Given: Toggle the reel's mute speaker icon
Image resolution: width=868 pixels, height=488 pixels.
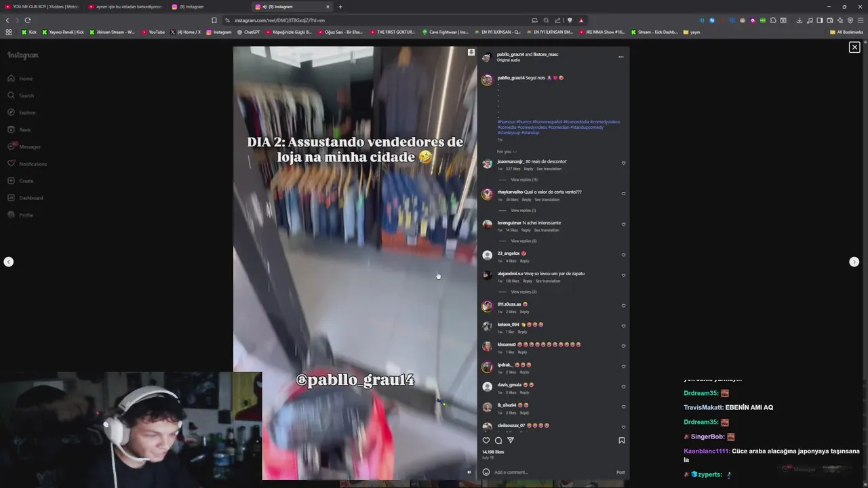Looking at the screenshot, I should (469, 472).
